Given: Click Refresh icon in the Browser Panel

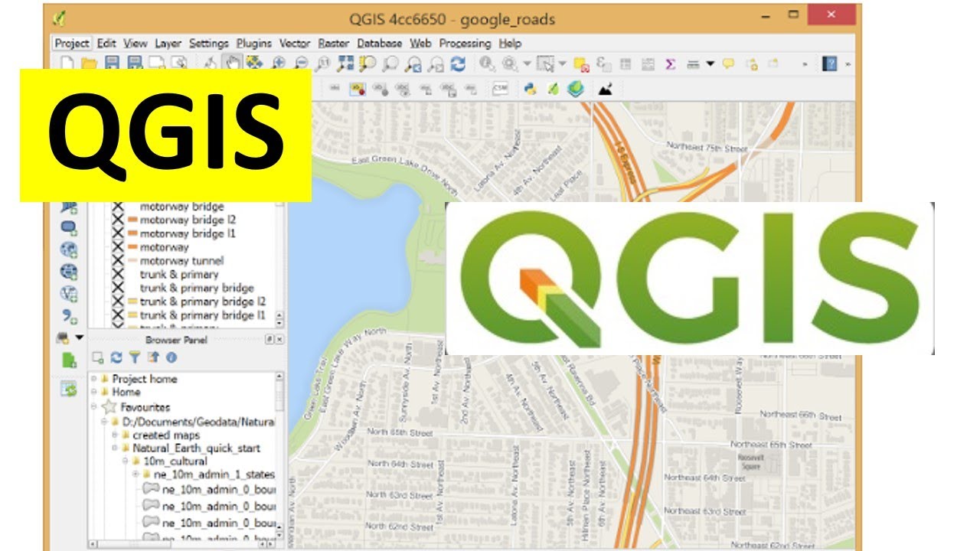Looking at the screenshot, I should 116,357.
